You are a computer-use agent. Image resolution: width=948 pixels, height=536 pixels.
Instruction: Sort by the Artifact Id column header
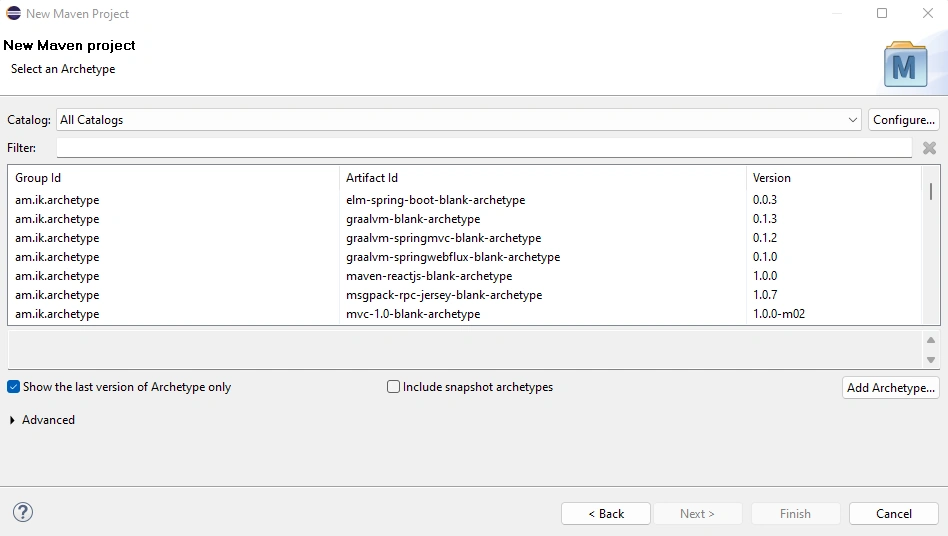[x=543, y=178]
